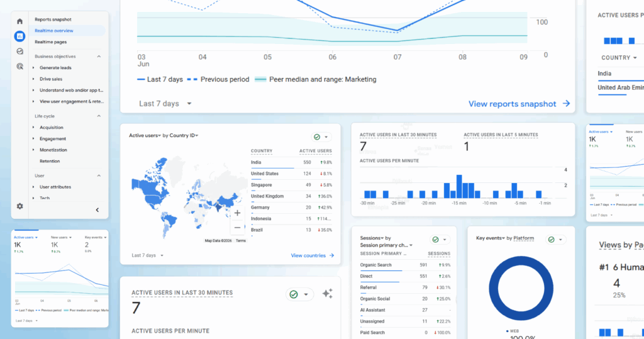Screen dimensions: 644x339
Task: Click green check status on Key events card
Action: pyautogui.click(x=551, y=240)
